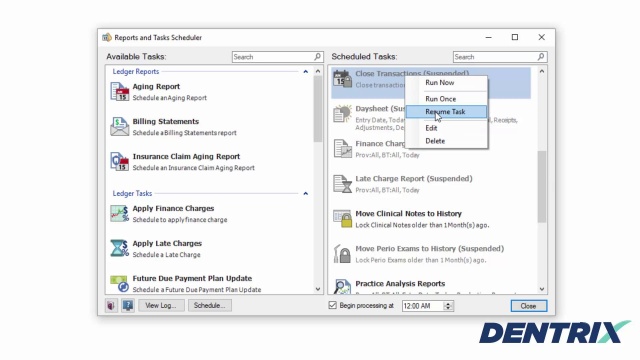Click the Scheduled Tasks search magnifier icon

click(540, 57)
